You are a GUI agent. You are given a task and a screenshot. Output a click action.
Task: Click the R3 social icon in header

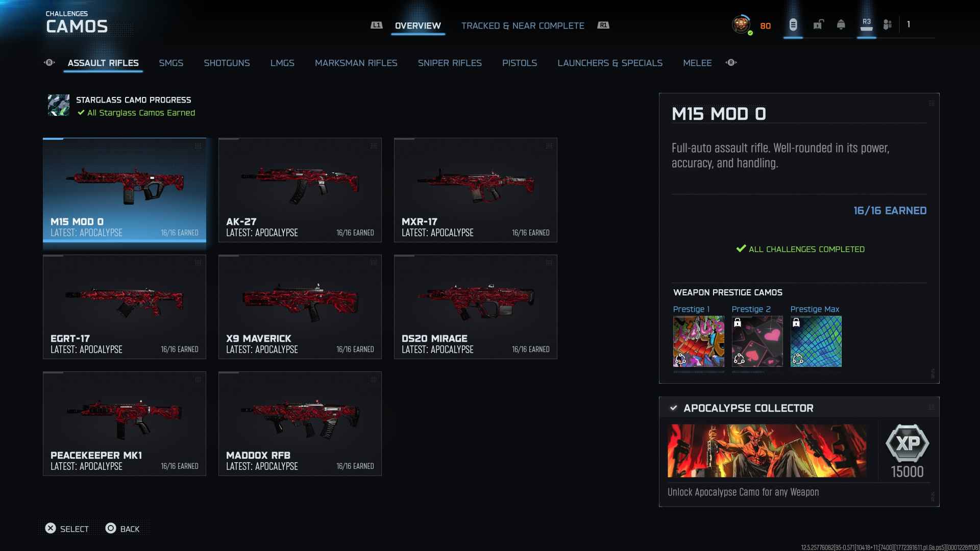pos(867,24)
